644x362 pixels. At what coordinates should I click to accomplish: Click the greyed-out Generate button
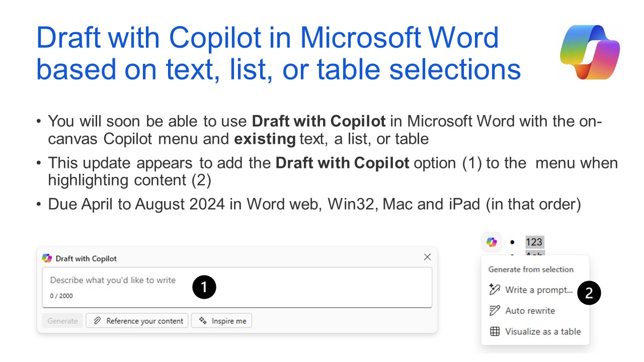(62, 321)
